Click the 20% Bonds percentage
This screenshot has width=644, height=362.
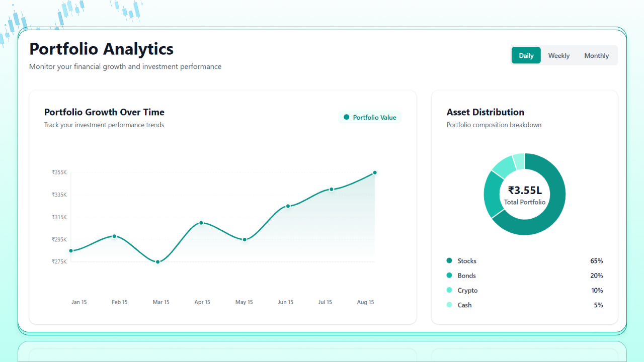click(x=597, y=276)
